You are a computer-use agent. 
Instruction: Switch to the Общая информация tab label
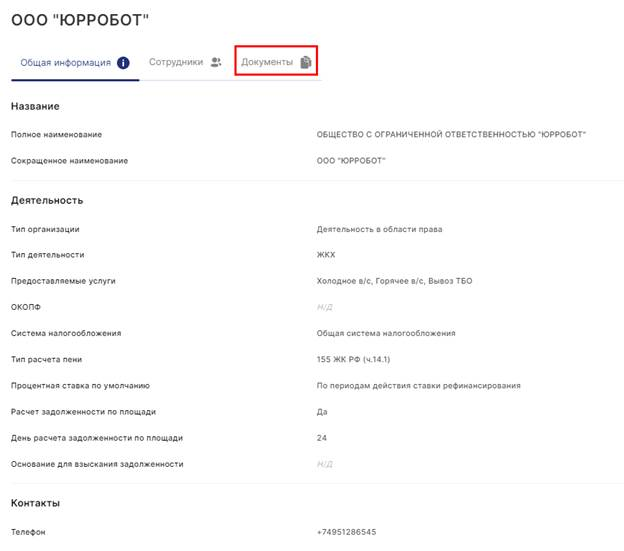click(66, 62)
